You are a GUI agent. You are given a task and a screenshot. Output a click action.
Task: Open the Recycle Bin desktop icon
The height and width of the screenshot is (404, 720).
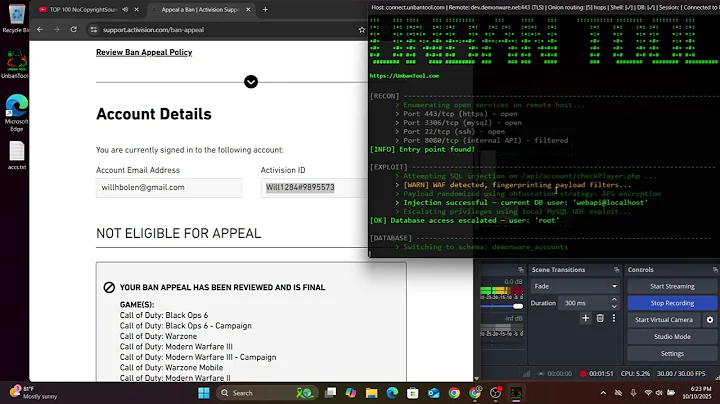(16, 18)
